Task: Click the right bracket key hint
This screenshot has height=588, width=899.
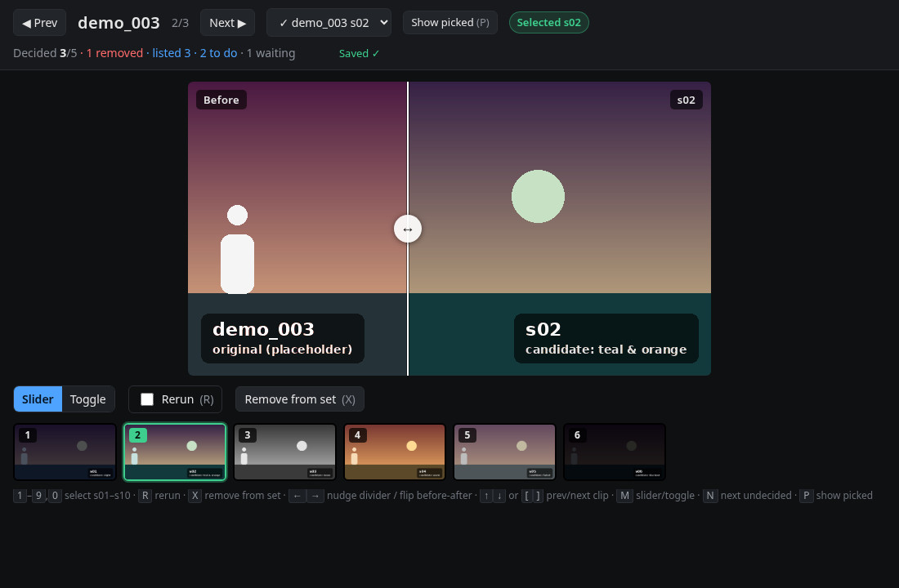Action: click(538, 496)
